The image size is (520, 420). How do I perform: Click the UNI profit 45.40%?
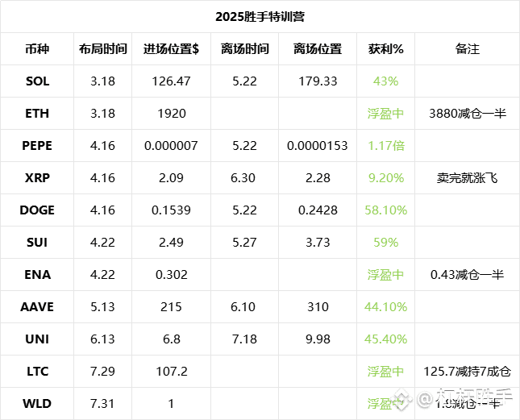coord(385,339)
